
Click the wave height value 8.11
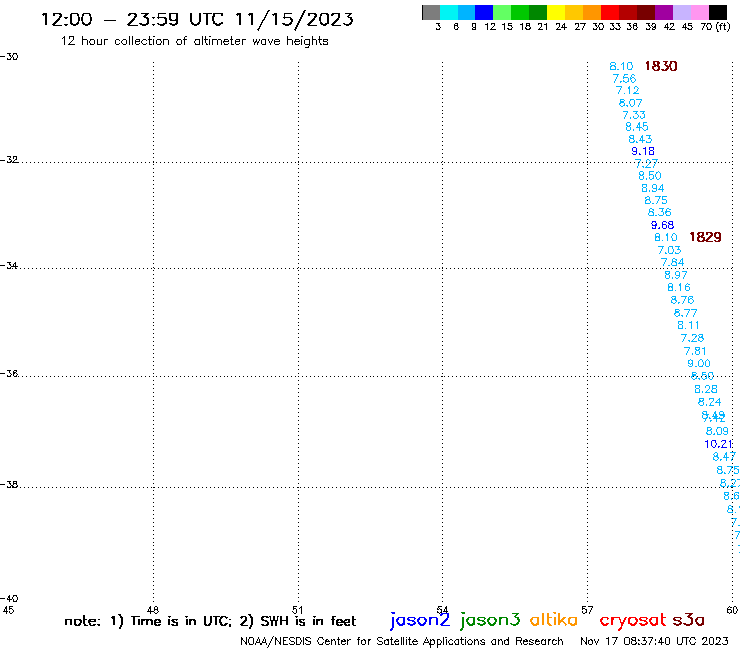(x=689, y=325)
